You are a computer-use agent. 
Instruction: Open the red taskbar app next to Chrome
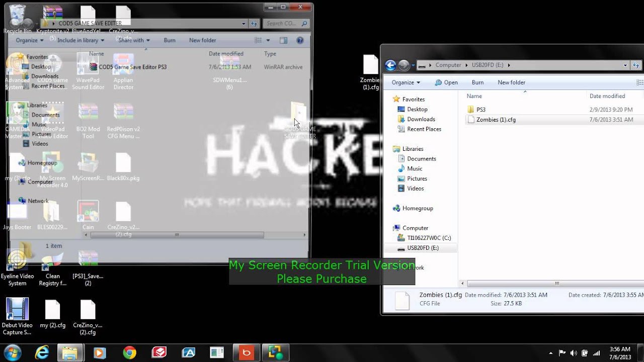coord(159,353)
